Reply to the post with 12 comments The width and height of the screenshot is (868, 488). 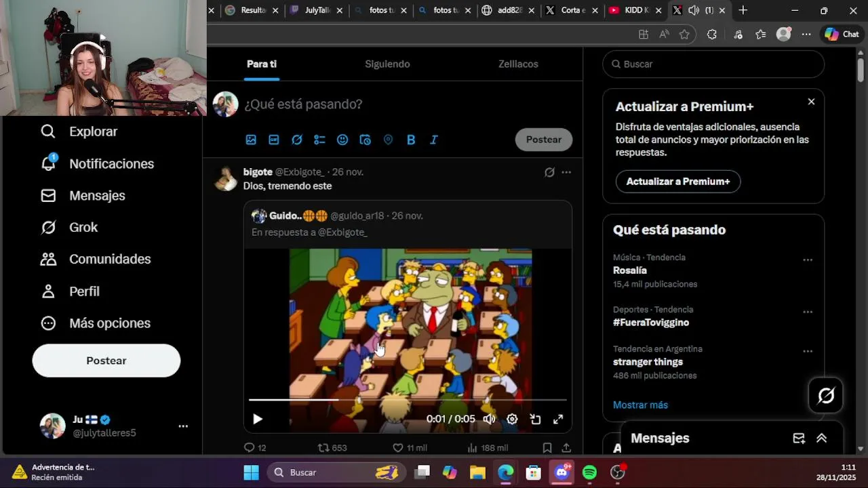tap(255, 448)
